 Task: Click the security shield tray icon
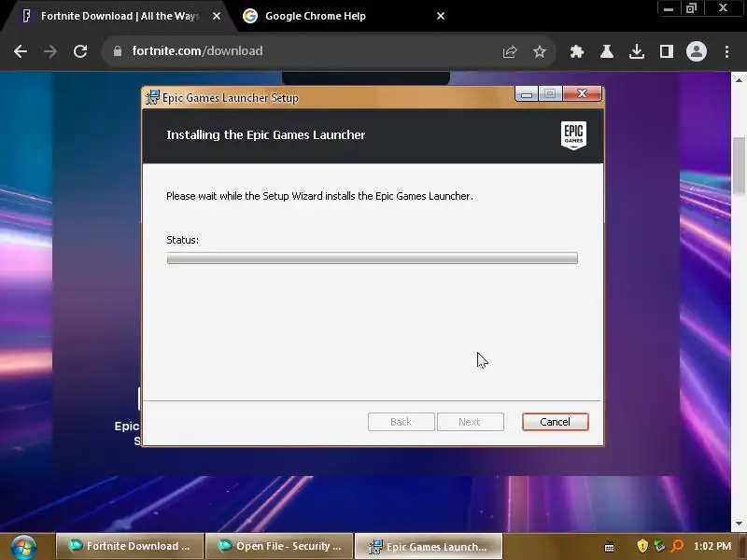(642, 546)
